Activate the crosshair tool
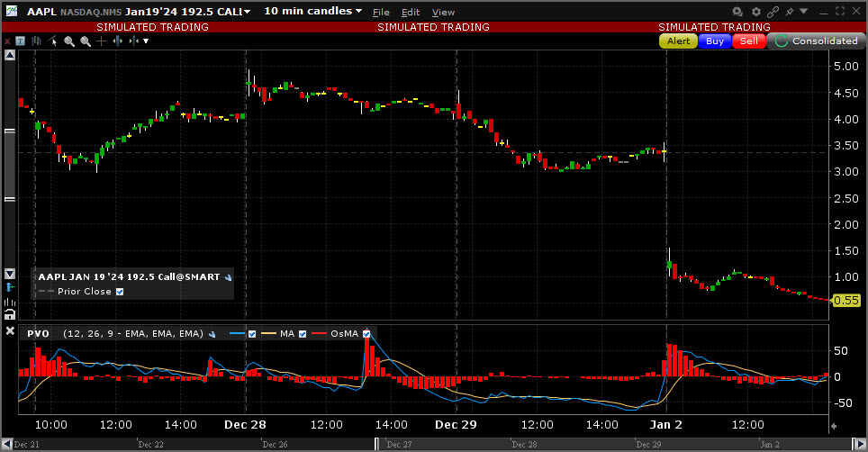Image resolution: width=868 pixels, height=452 pixels. 102,41
